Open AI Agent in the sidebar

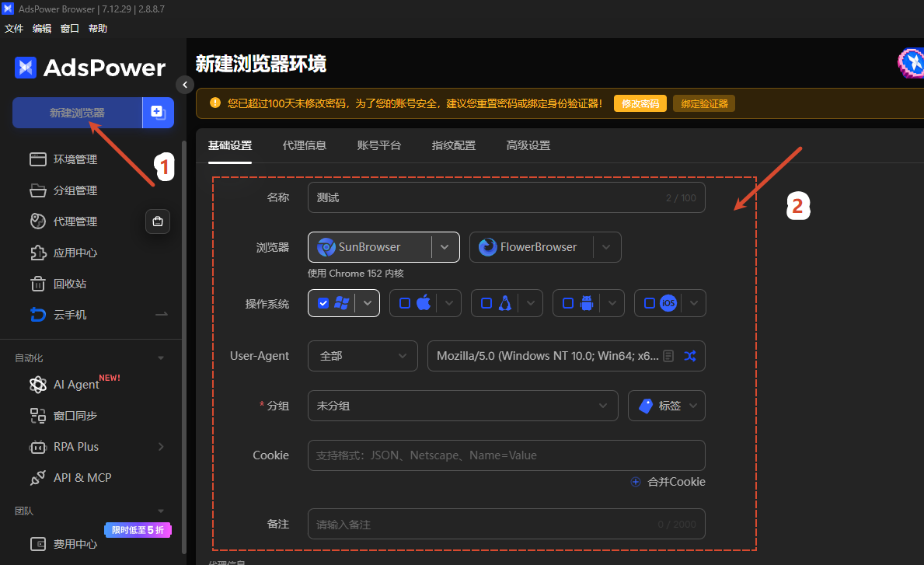point(76,385)
